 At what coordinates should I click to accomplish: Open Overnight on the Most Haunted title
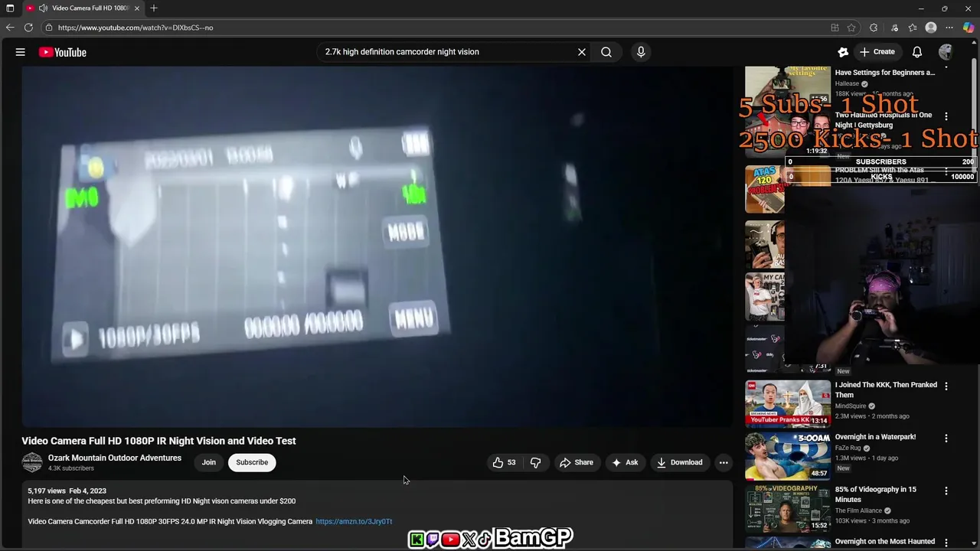pos(885,542)
